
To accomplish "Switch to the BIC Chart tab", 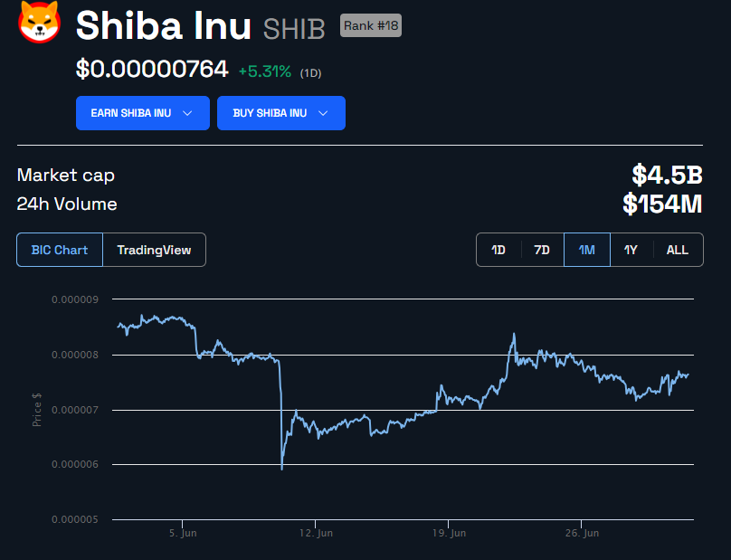I will 60,250.
